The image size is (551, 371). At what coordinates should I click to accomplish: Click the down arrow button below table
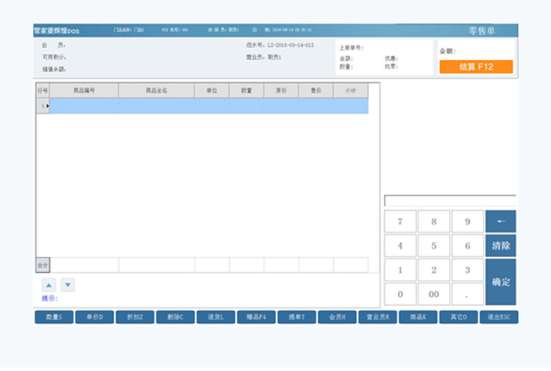(68, 285)
